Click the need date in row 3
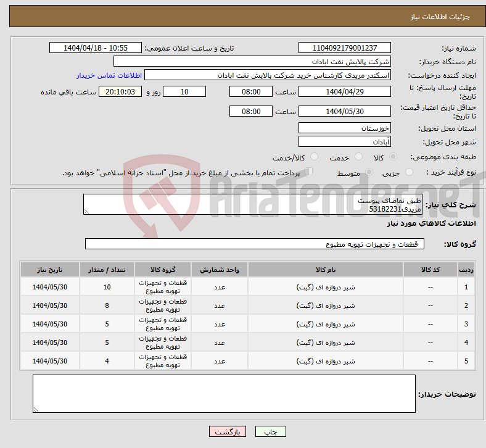The image size is (486, 448). pos(50,325)
